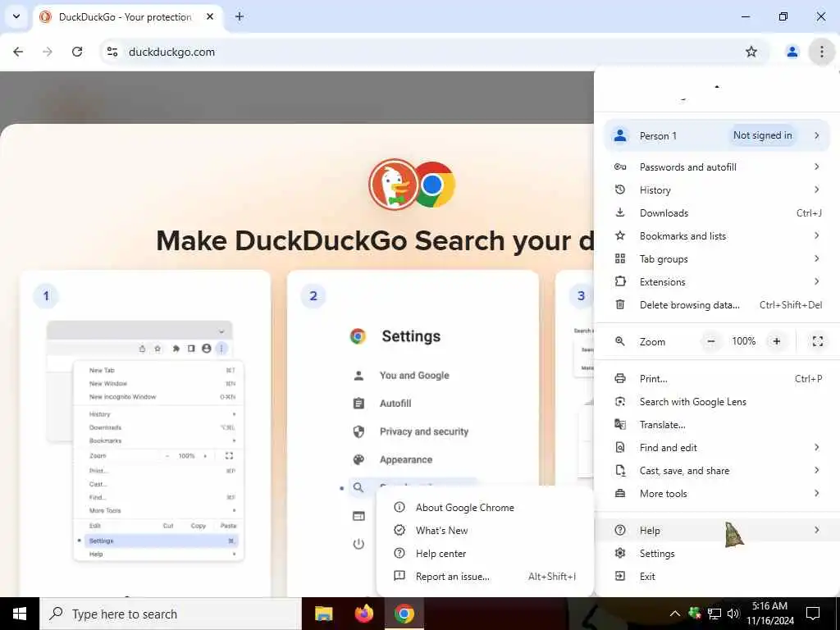Click the fullscreen icon next to zoom
Viewport: 840px width, 630px height.
[x=818, y=341]
